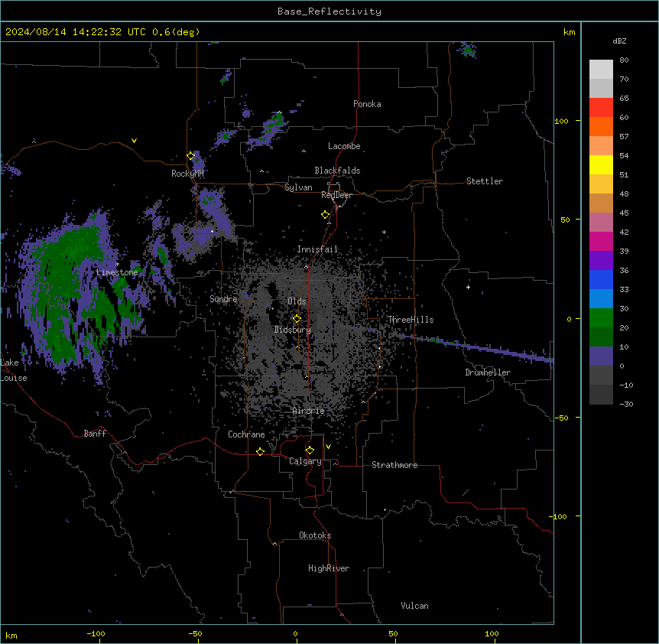Click the RedDeer city label

(336, 195)
